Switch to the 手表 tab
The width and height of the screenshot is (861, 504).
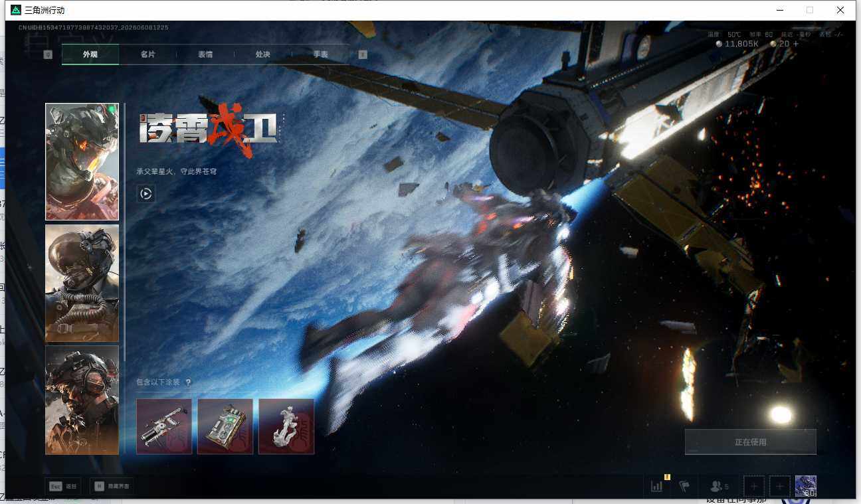pyautogui.click(x=320, y=54)
